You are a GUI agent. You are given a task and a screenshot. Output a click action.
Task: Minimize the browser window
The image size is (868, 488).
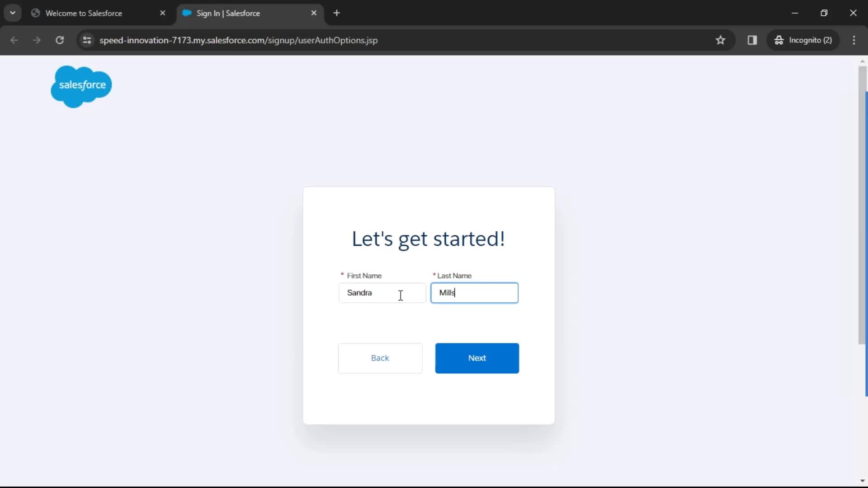tap(795, 13)
